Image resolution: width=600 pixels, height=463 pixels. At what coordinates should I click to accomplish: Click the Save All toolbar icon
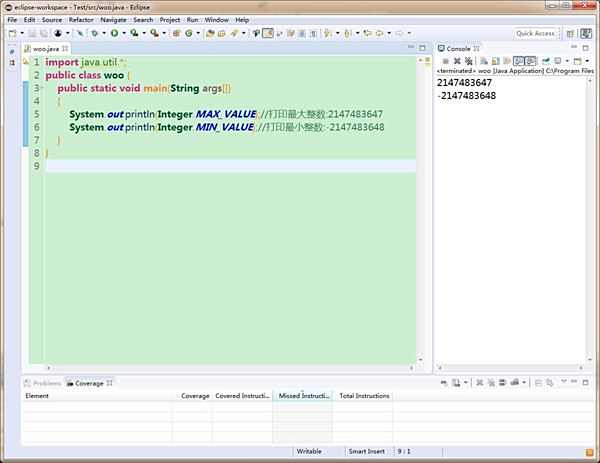(x=44, y=34)
